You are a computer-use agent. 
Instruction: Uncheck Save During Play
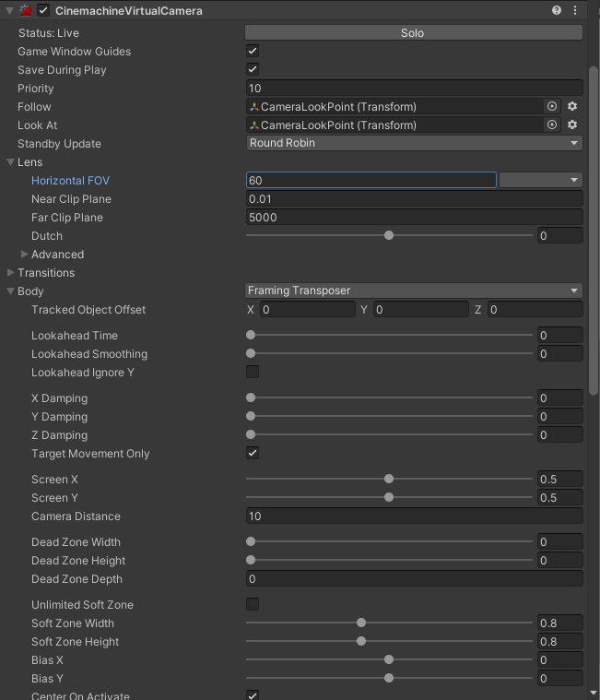coord(253,69)
